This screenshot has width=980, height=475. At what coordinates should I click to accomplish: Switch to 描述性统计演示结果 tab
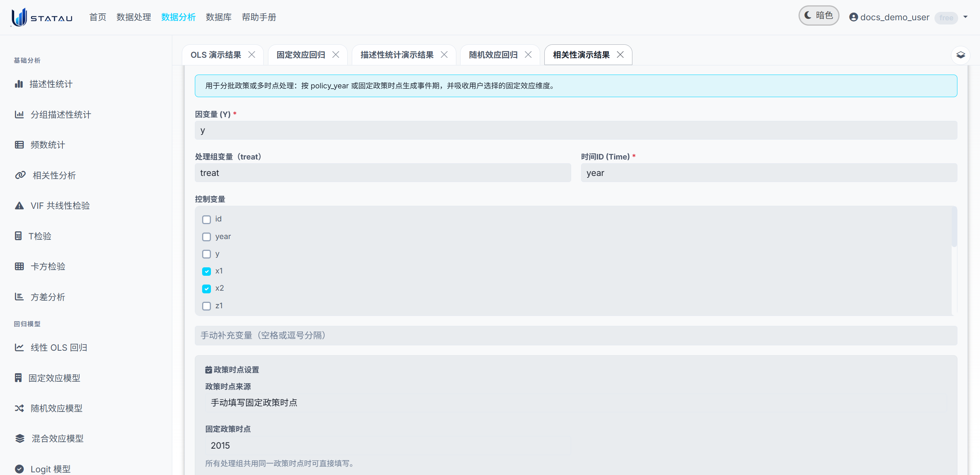(397, 55)
